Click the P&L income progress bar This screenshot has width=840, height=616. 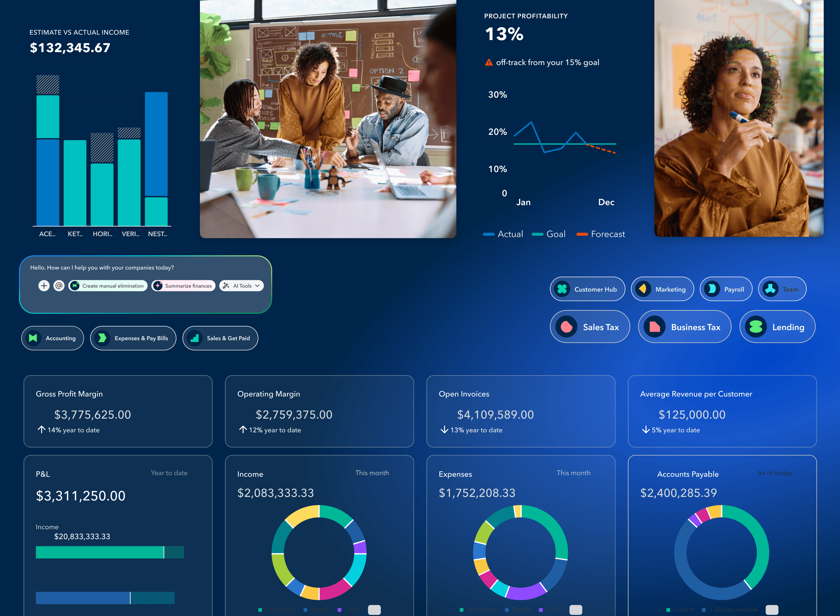point(109,552)
